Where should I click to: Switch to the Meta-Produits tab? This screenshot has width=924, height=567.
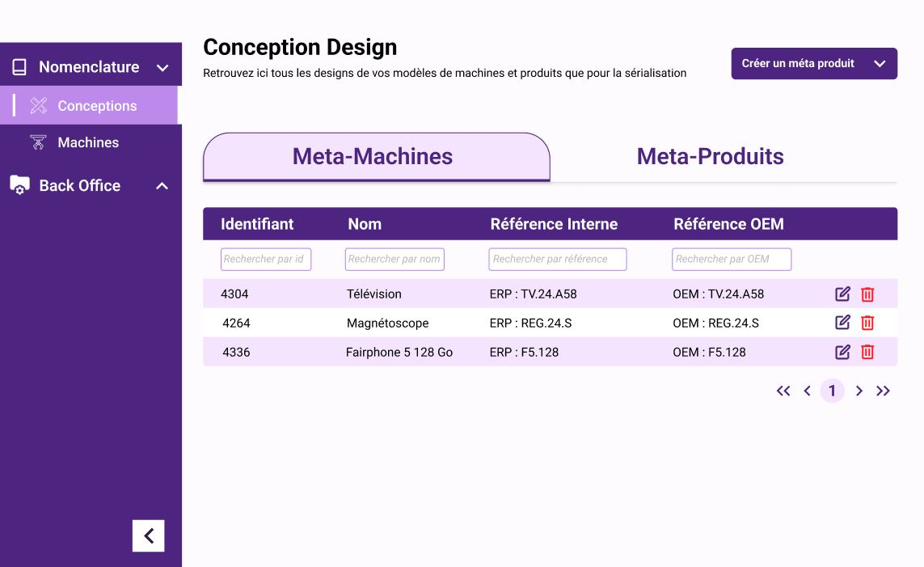point(710,156)
